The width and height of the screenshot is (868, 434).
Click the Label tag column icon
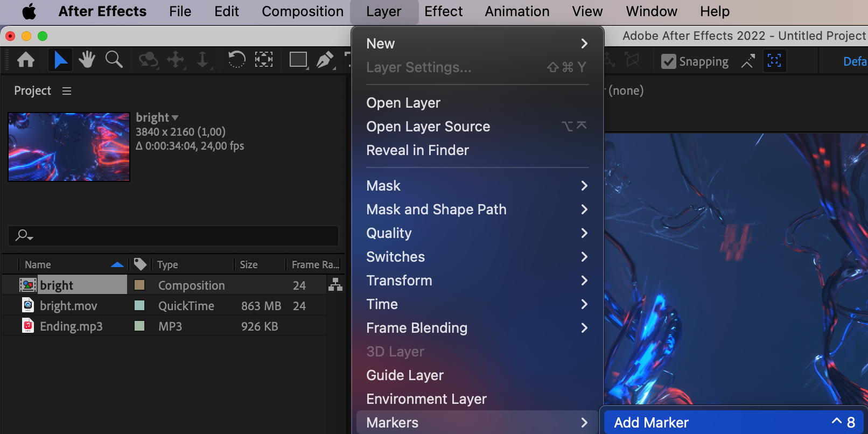coord(140,264)
